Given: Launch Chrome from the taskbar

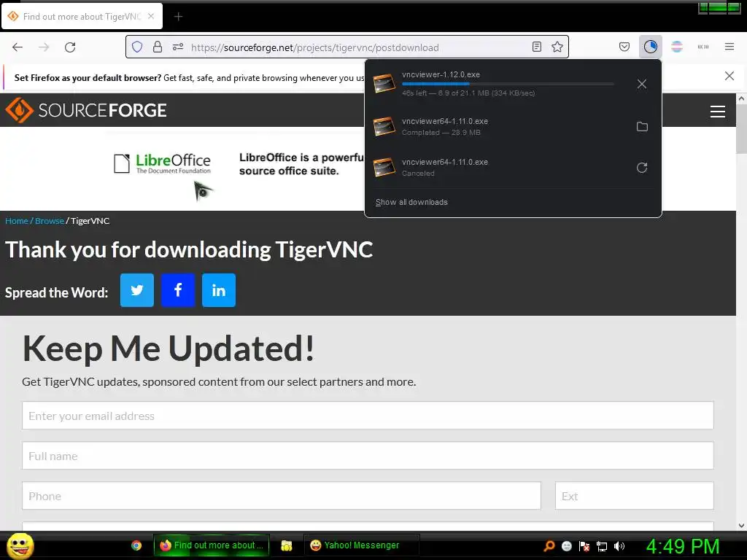Looking at the screenshot, I should (x=136, y=545).
